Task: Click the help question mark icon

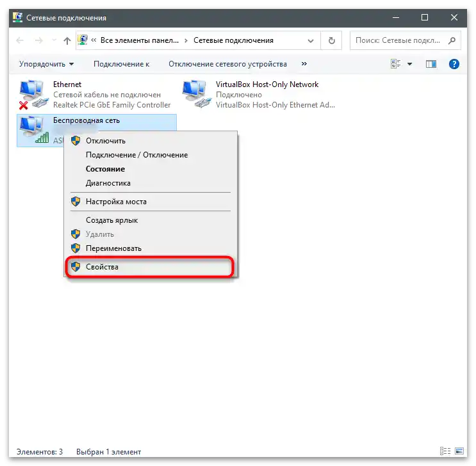Action: click(x=454, y=64)
